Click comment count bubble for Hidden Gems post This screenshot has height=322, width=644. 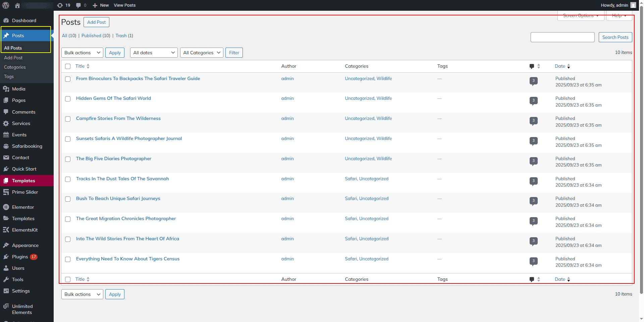coord(533,101)
